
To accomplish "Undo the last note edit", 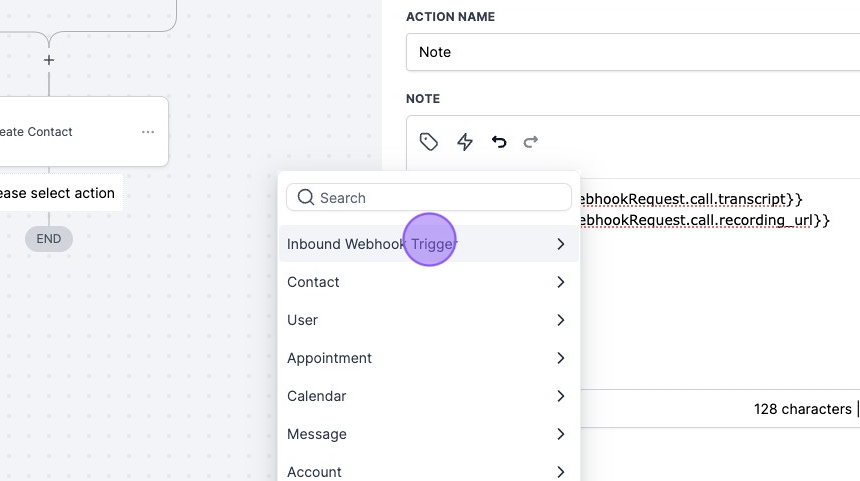I will click(499, 142).
